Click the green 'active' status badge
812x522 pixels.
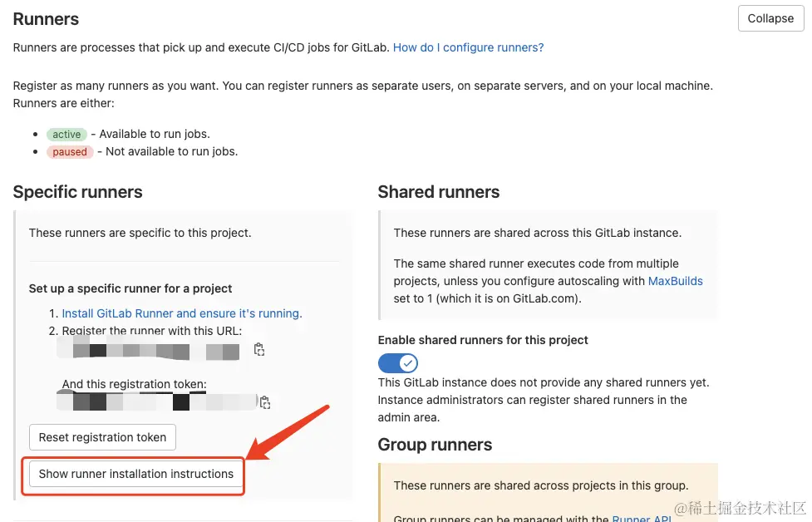coord(66,135)
